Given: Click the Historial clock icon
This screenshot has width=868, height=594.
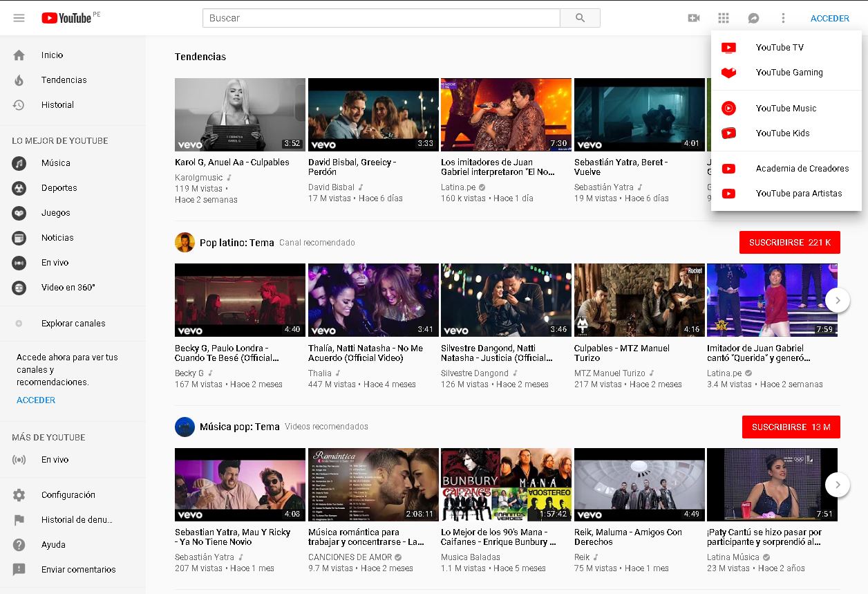Looking at the screenshot, I should [19, 105].
